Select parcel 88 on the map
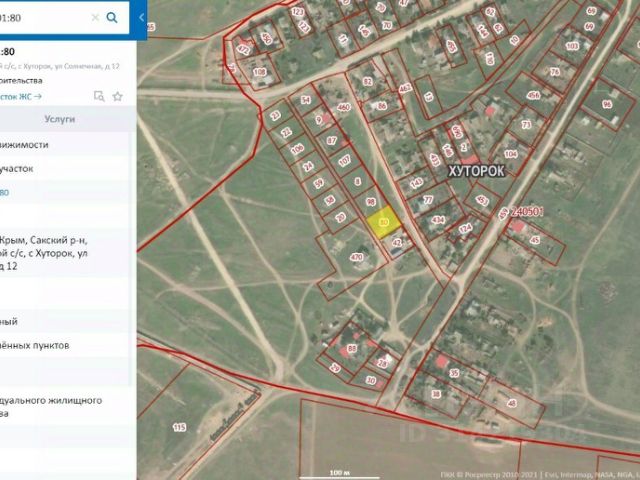This screenshot has height=480, width=640. 351,349
